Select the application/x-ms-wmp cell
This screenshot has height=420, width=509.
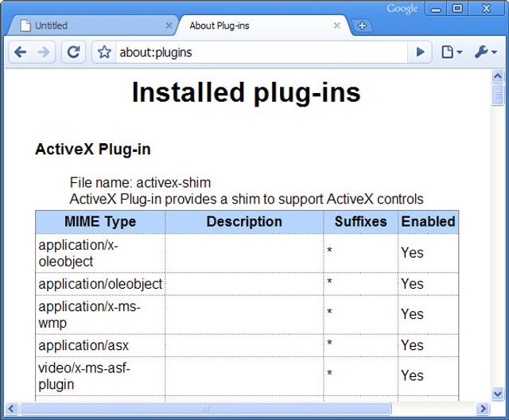(100, 314)
